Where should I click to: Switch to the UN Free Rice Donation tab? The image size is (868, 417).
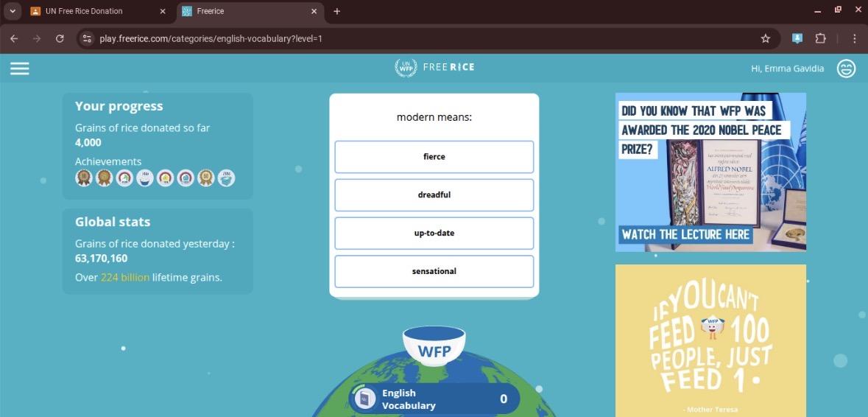[99, 11]
